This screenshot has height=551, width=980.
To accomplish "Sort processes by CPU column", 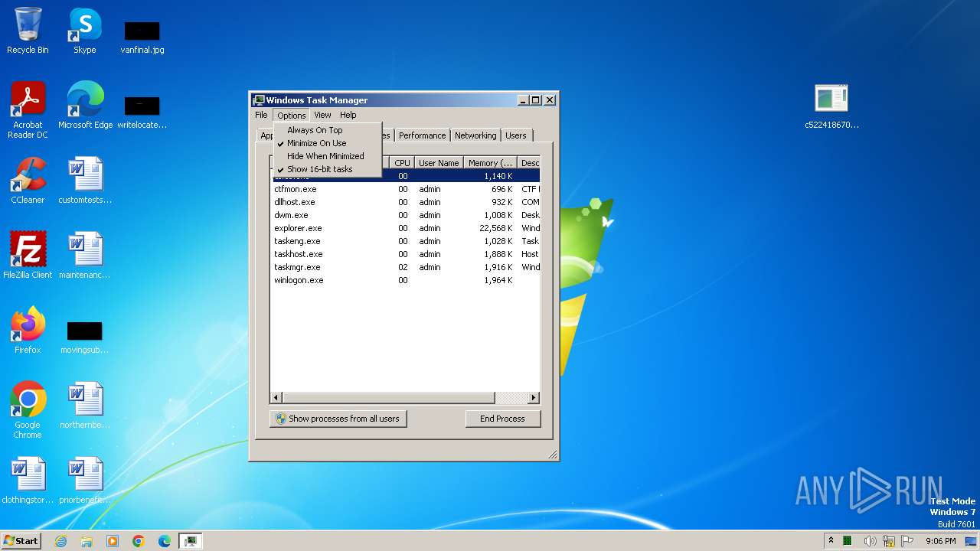I will (402, 163).
